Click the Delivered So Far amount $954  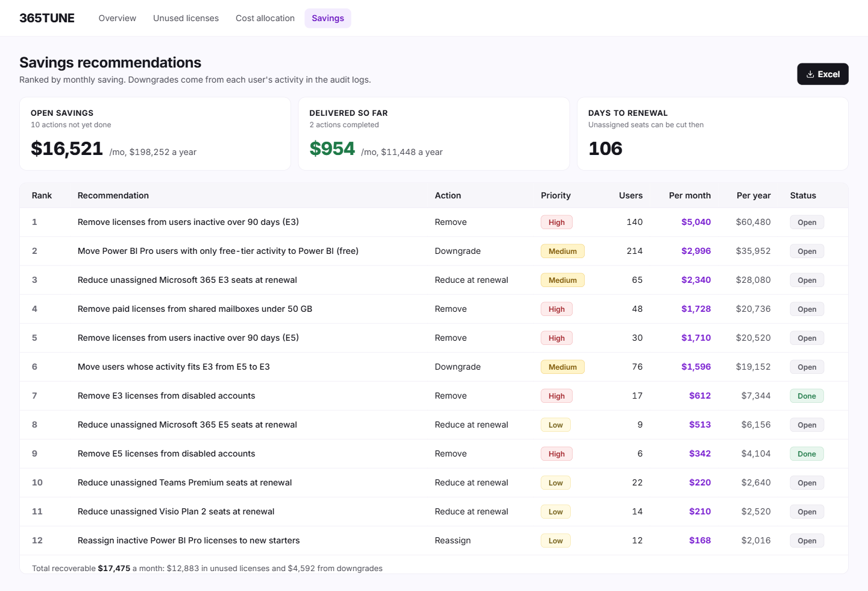coord(332,148)
